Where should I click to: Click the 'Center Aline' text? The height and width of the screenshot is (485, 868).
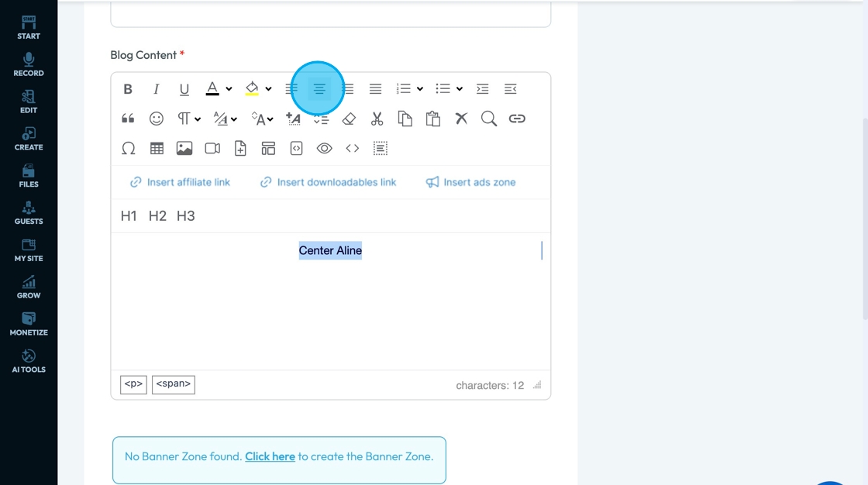[x=330, y=250]
